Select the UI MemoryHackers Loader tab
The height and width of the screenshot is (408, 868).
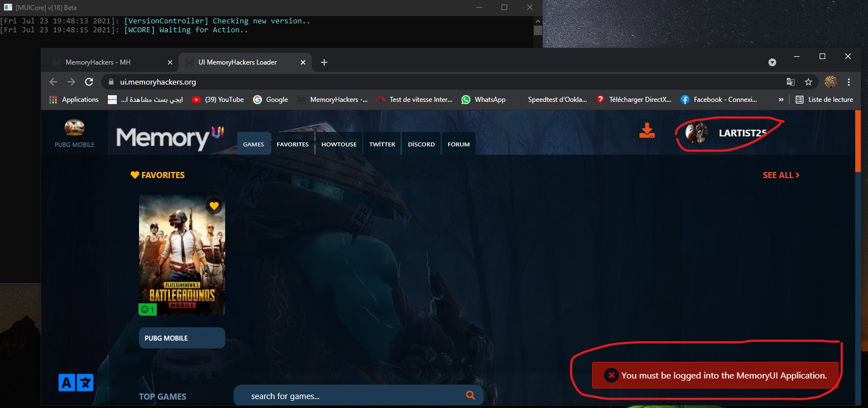245,62
